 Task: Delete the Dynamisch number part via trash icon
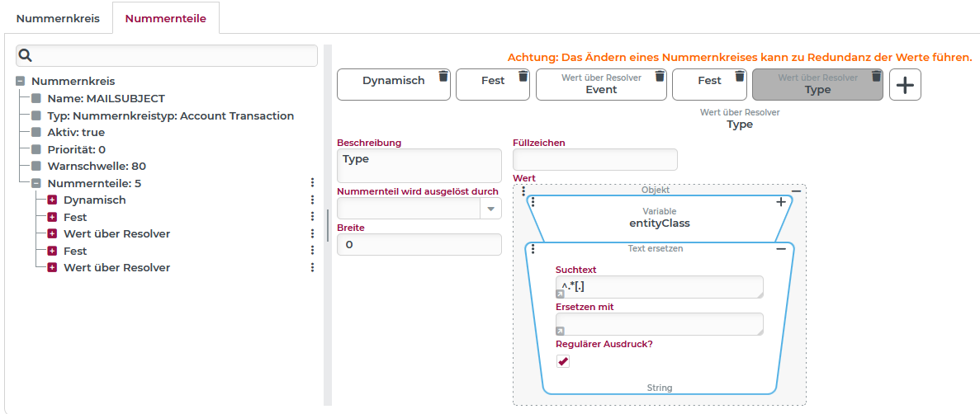pos(443,77)
